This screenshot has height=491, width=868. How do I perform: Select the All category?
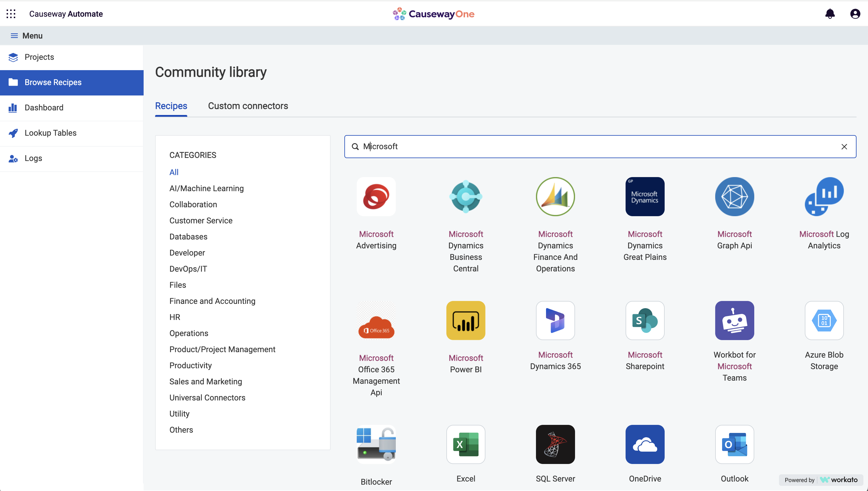(x=174, y=172)
